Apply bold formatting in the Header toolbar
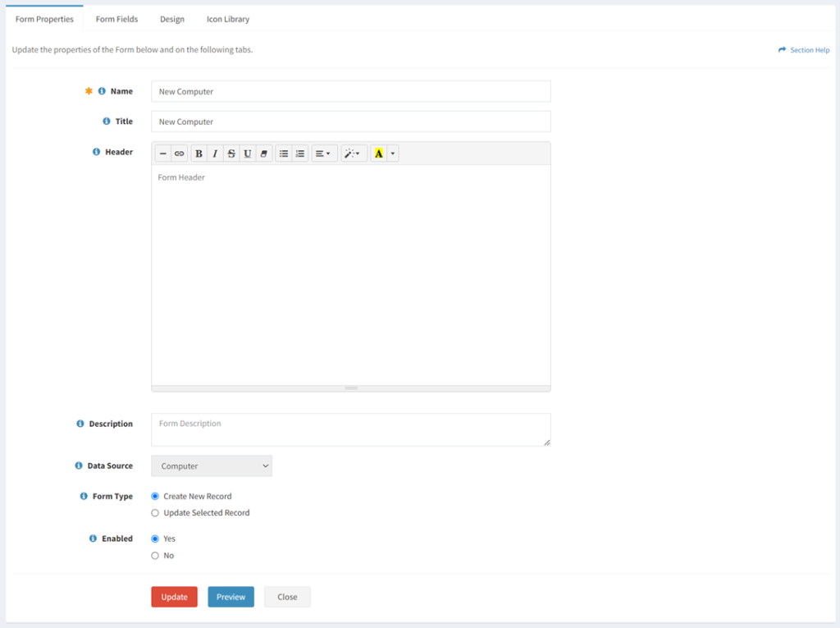The height and width of the screenshot is (628, 840). (x=198, y=153)
